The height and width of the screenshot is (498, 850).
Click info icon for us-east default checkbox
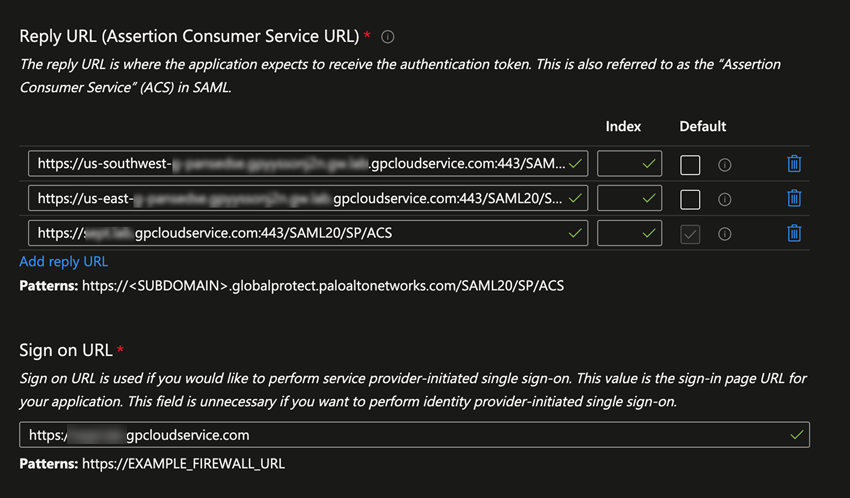725,199
